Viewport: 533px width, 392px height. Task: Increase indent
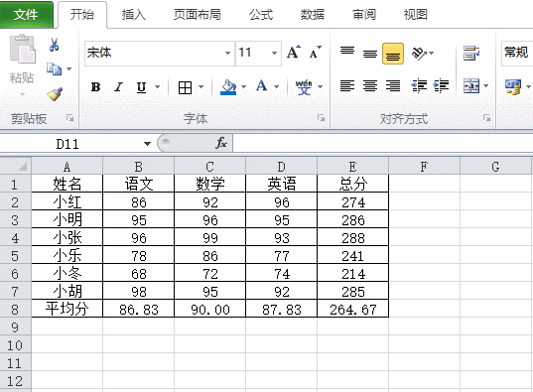441,85
